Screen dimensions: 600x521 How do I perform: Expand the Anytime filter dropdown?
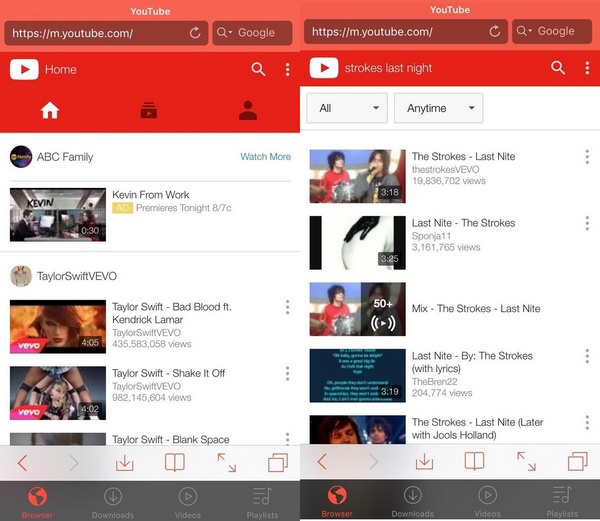(x=438, y=108)
